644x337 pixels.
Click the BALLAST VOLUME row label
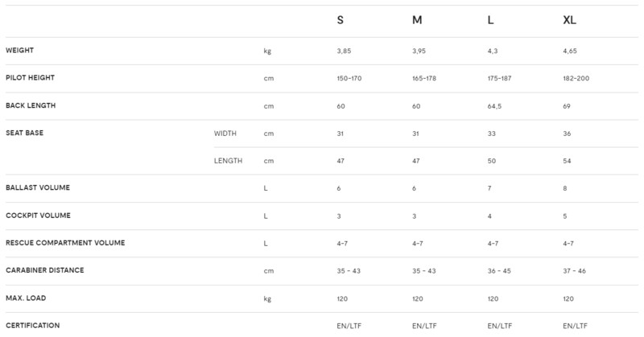(x=38, y=187)
